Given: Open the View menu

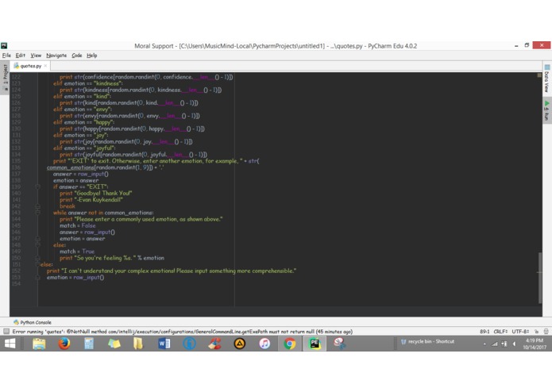Looking at the screenshot, I should pyautogui.click(x=36, y=56).
